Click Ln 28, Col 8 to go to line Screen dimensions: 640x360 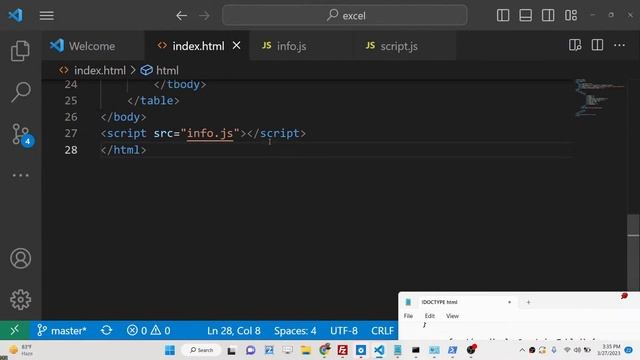point(233,330)
